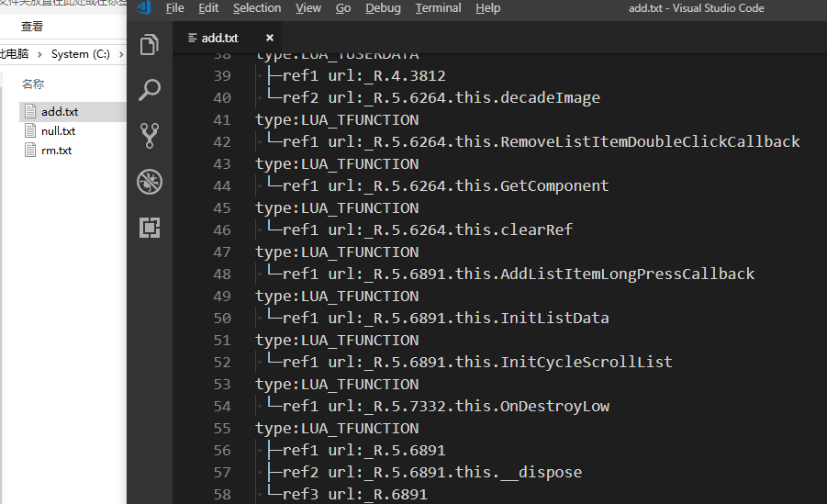Viewport: 827px width, 504px height.
Task: Click type:LUA_TFUNCTION on line 41
Action: [337, 119]
